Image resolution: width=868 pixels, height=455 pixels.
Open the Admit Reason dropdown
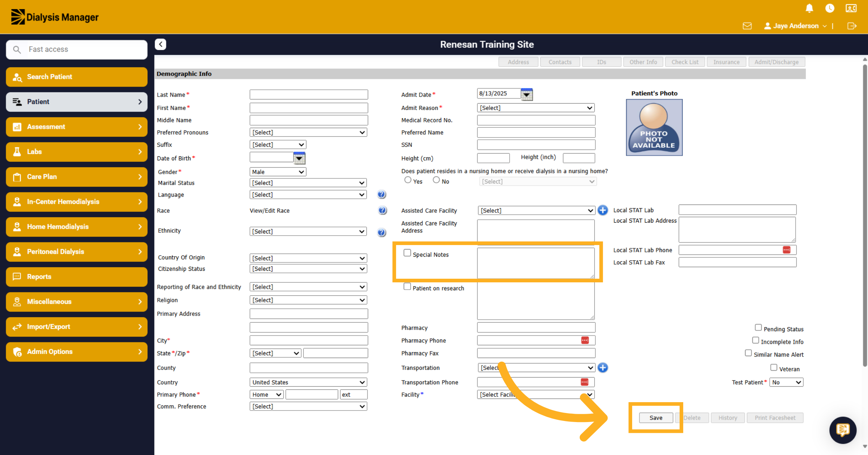click(x=536, y=108)
